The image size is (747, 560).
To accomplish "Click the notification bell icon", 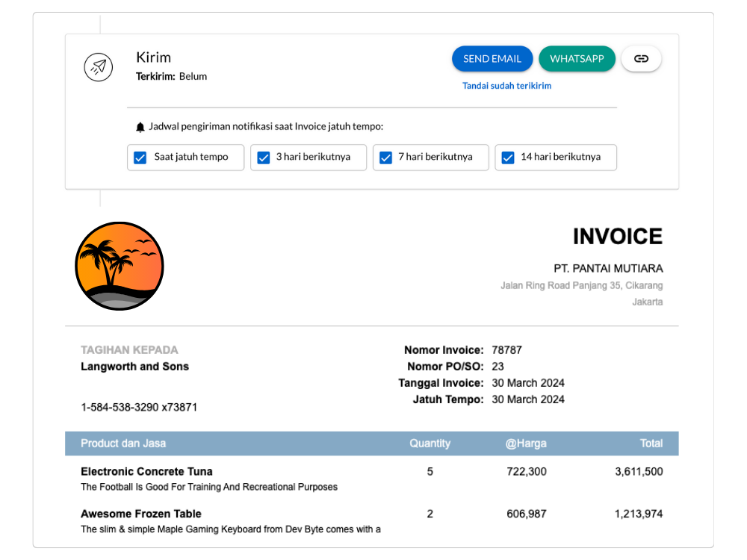I will (x=140, y=128).
